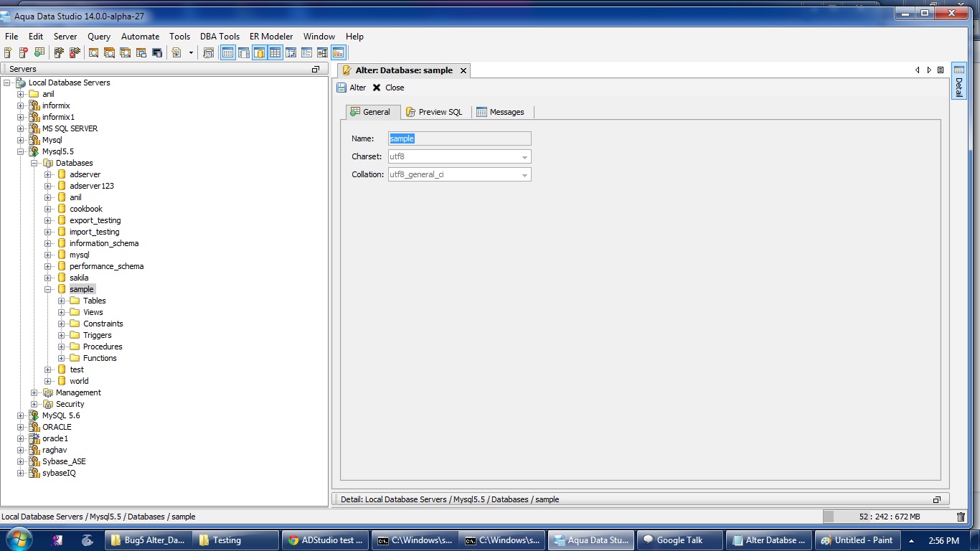
Task: Select the cookbook database
Action: tap(86, 209)
